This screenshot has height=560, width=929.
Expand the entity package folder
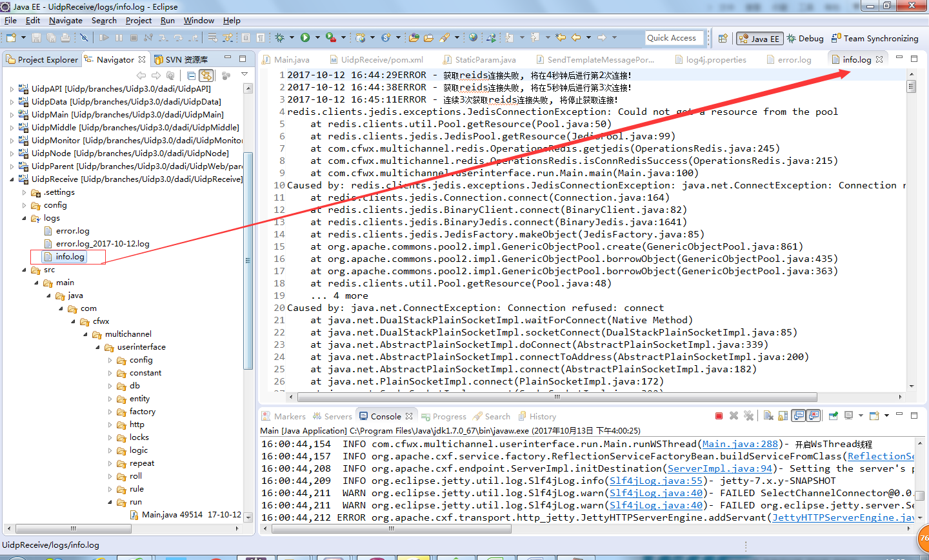110,399
